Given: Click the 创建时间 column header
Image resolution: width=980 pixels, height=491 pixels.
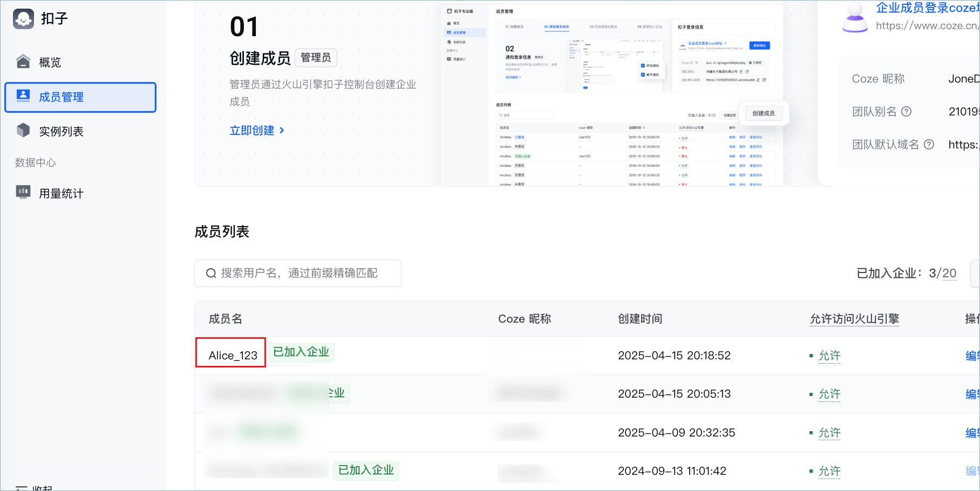Looking at the screenshot, I should pos(640,319).
